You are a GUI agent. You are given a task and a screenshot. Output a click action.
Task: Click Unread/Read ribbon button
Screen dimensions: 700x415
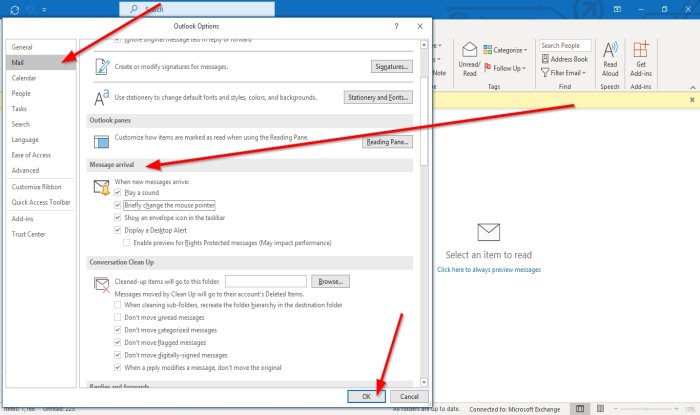point(469,59)
